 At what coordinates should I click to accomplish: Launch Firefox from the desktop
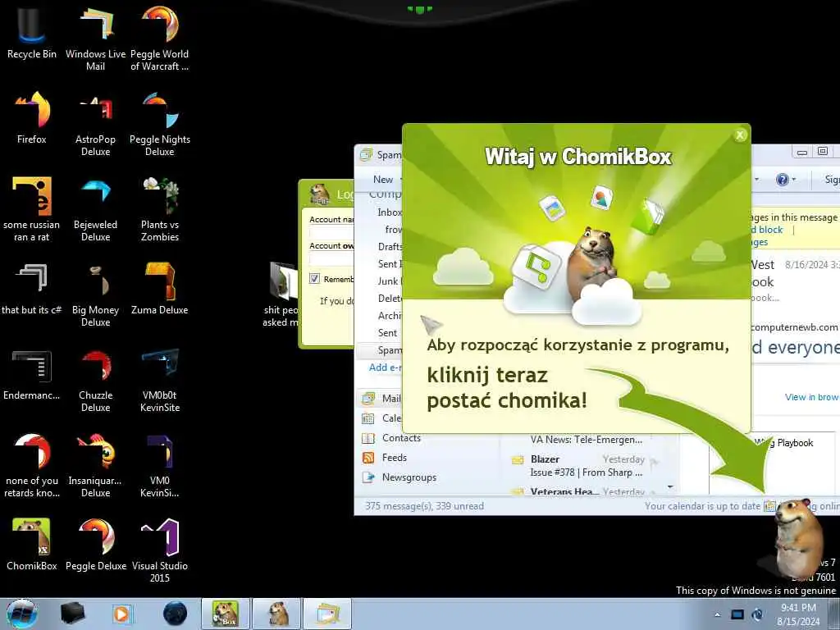32,118
